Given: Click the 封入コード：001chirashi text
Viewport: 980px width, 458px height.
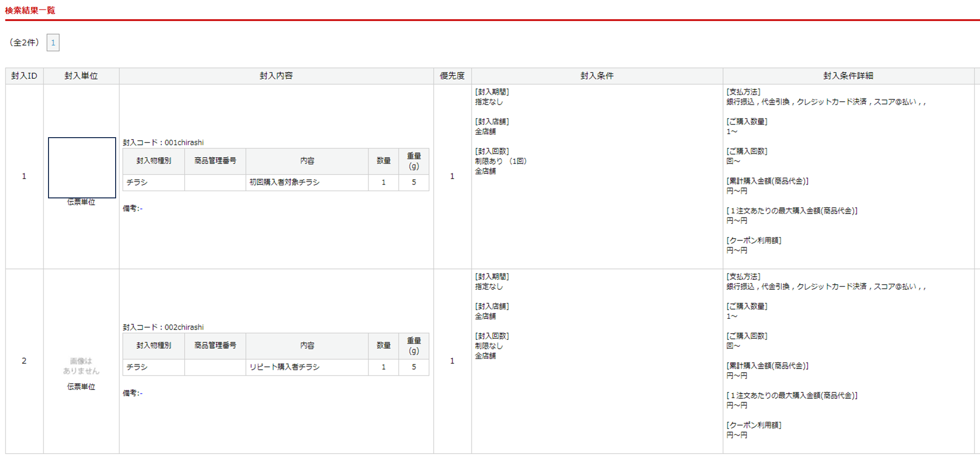Looking at the screenshot, I should (163, 143).
